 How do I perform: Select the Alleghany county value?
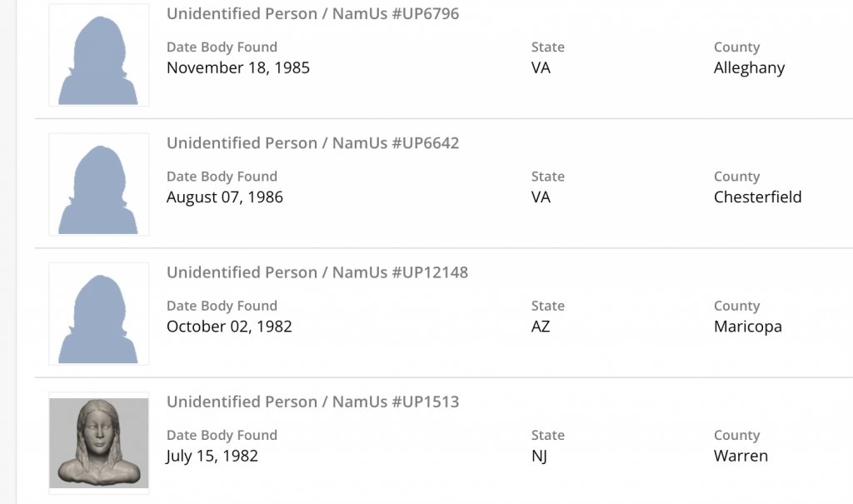click(749, 68)
